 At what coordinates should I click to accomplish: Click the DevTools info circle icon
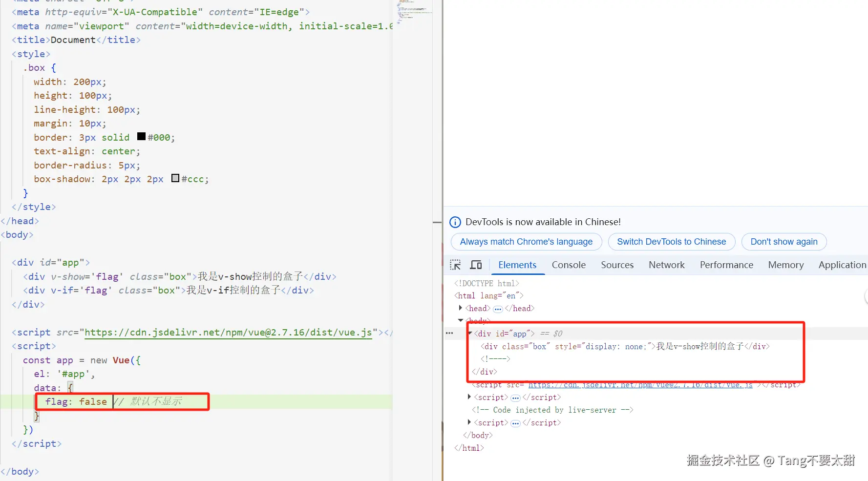pos(455,222)
